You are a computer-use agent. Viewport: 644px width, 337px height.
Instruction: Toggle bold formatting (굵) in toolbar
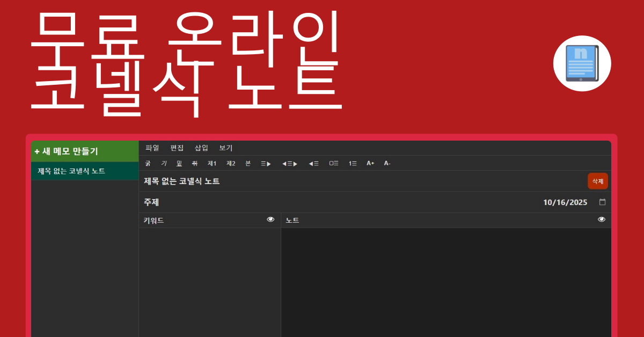coord(148,163)
